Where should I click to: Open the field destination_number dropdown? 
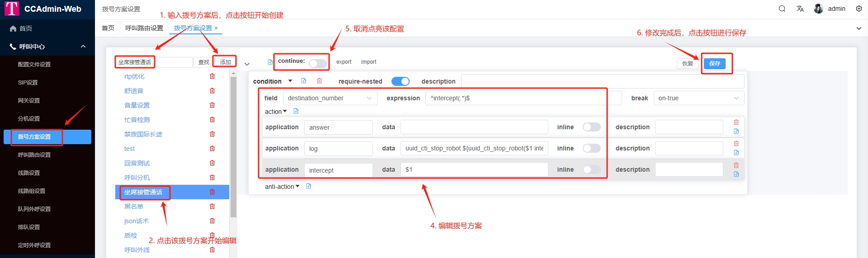point(330,98)
